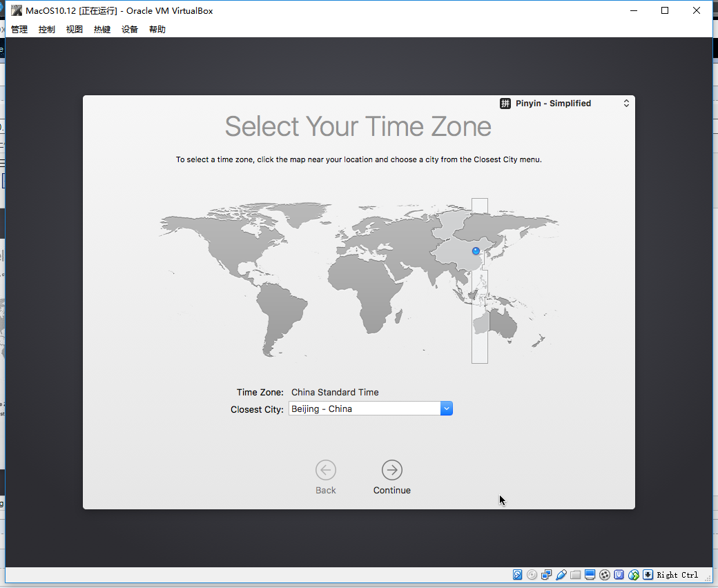Click the keyboard capture arrow icon
The height and width of the screenshot is (588, 718).
648,575
